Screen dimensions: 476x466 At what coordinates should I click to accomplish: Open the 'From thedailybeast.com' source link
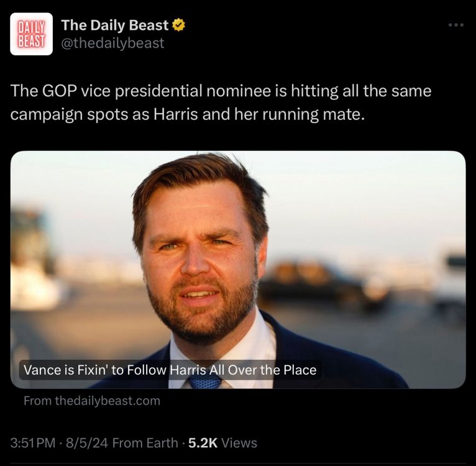(x=91, y=401)
